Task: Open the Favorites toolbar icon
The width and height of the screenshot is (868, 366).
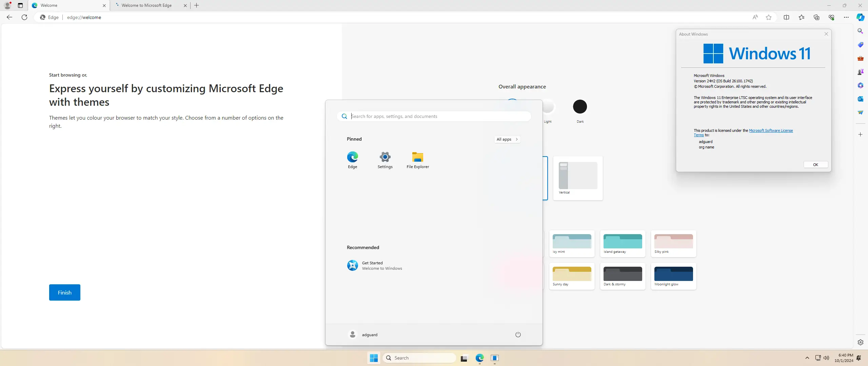Action: 801,17
